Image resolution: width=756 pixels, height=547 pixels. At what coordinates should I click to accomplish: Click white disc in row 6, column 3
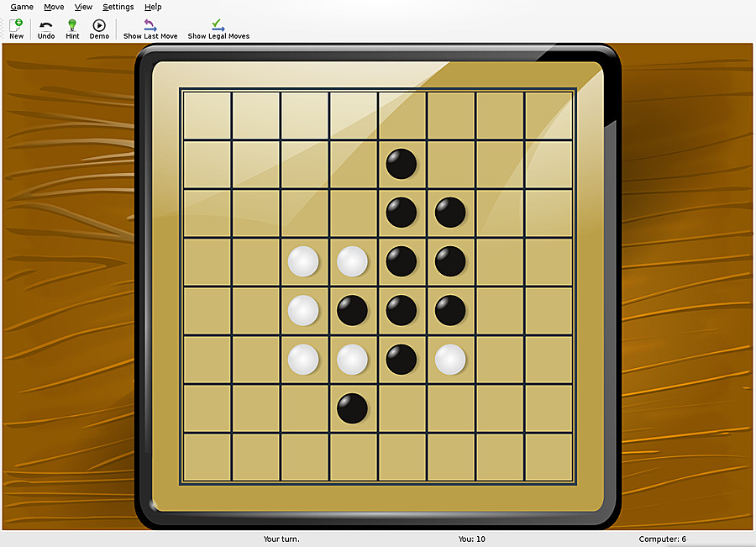tap(303, 360)
